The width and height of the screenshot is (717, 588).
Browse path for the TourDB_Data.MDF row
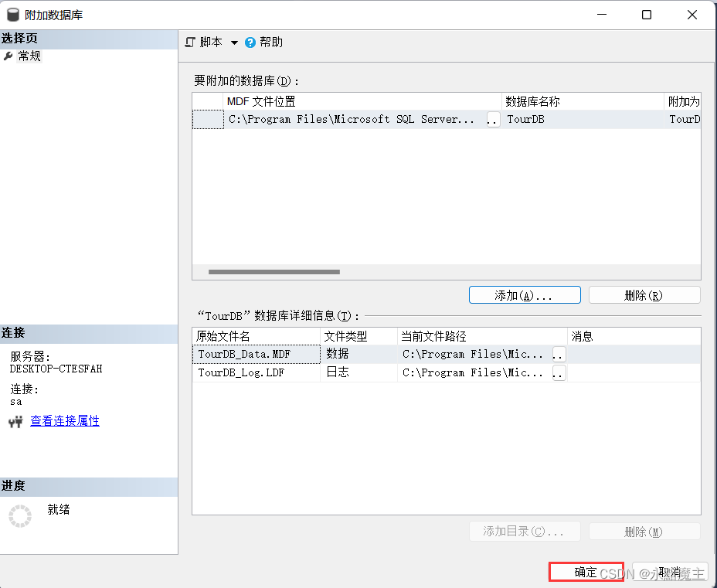click(559, 355)
